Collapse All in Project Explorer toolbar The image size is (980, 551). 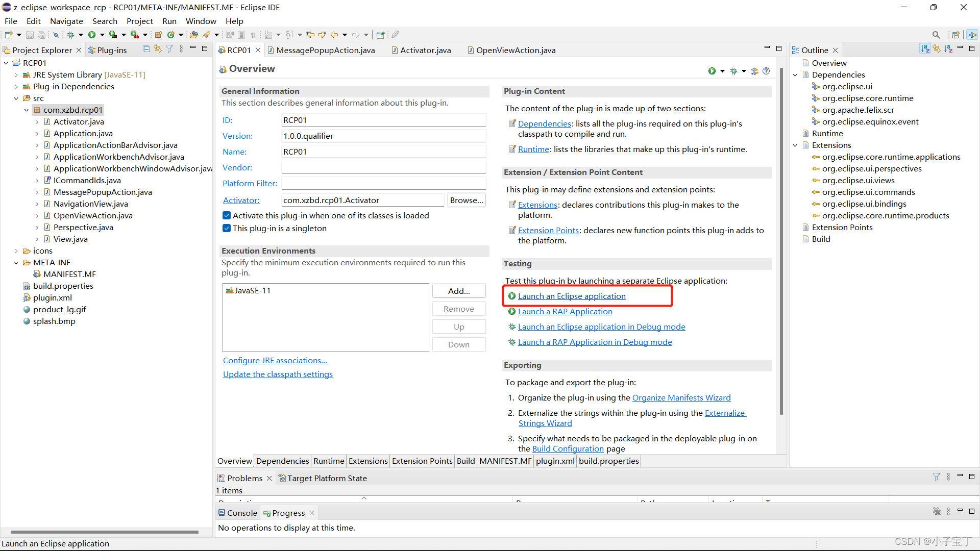tap(146, 49)
